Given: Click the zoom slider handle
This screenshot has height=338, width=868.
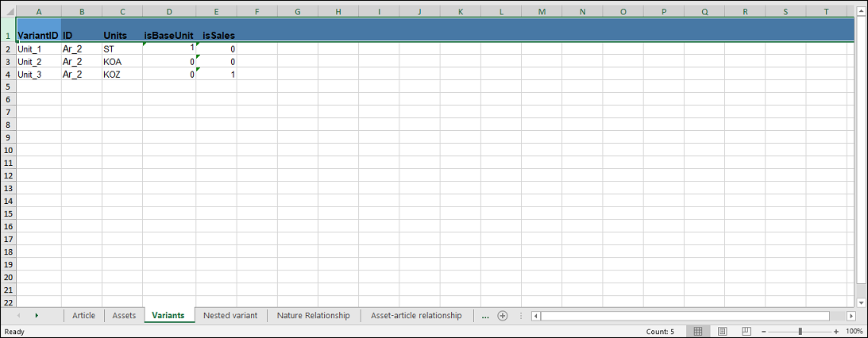Looking at the screenshot, I should coord(800,332).
